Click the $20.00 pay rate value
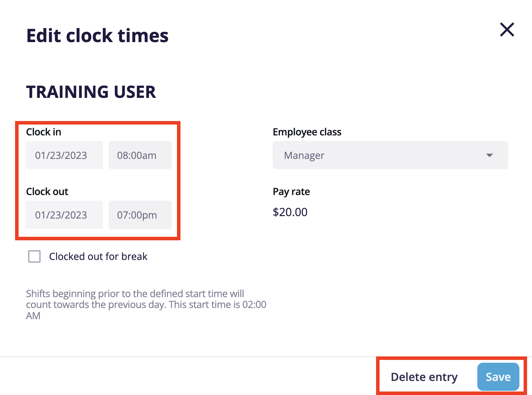Viewport: 532px width, 395px height. tap(290, 212)
